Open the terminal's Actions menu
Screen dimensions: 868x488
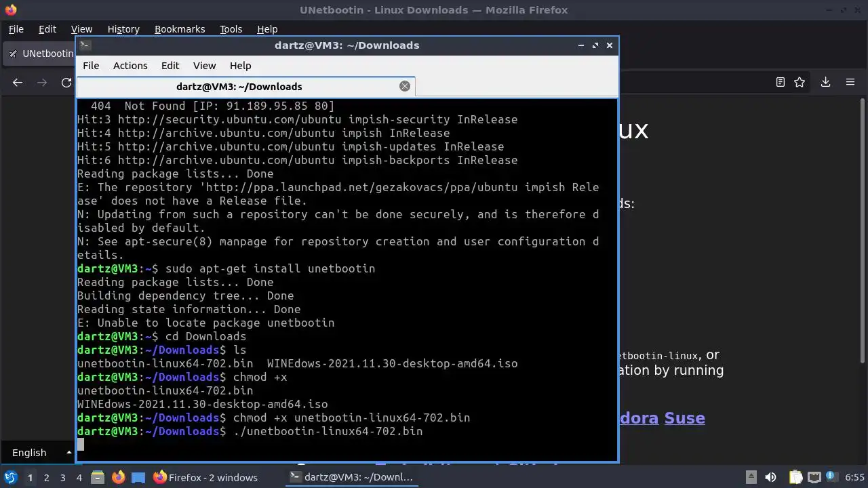(130, 66)
